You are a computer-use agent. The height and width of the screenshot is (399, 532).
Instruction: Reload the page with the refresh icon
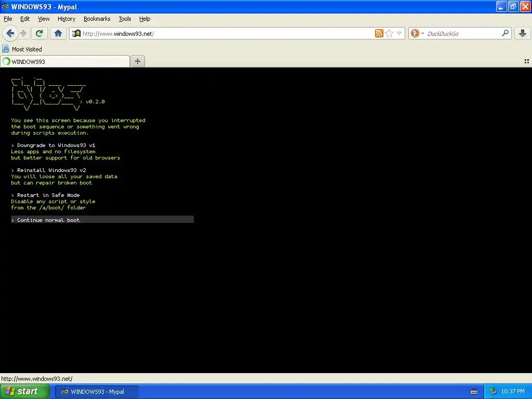click(39, 33)
